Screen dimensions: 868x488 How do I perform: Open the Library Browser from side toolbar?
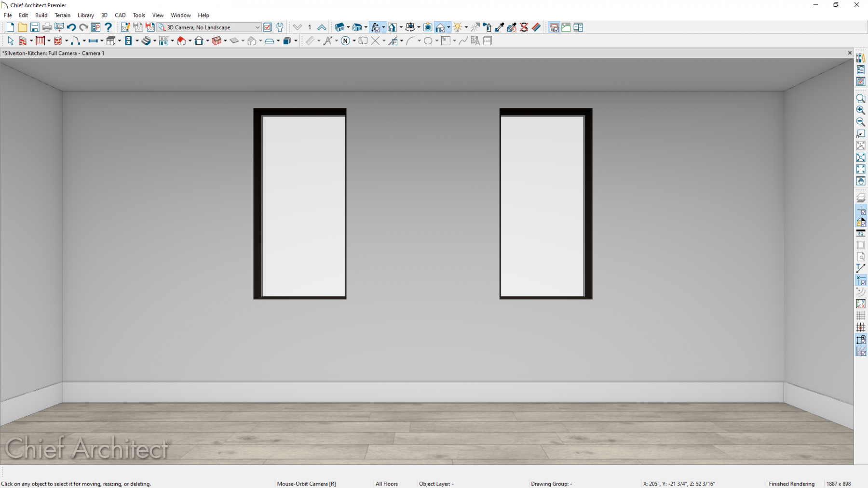pos(860,58)
